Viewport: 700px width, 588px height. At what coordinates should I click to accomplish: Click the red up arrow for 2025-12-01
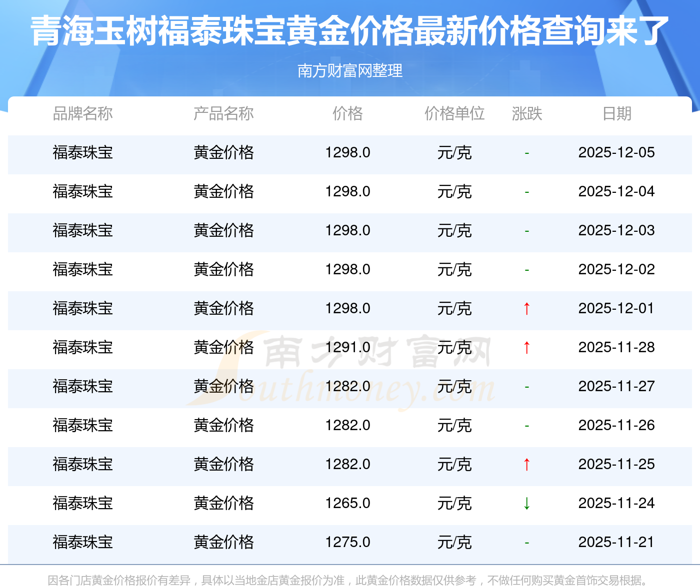point(526,309)
